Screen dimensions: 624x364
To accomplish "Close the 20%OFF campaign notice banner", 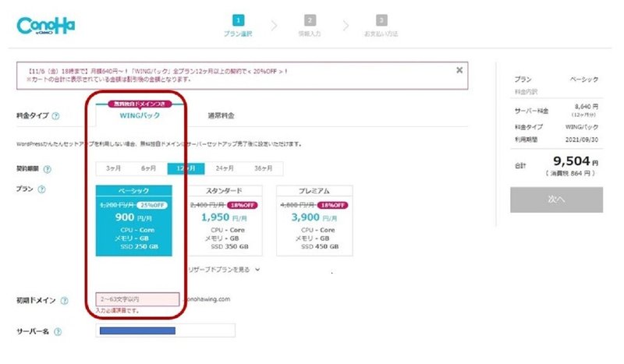I will [459, 70].
